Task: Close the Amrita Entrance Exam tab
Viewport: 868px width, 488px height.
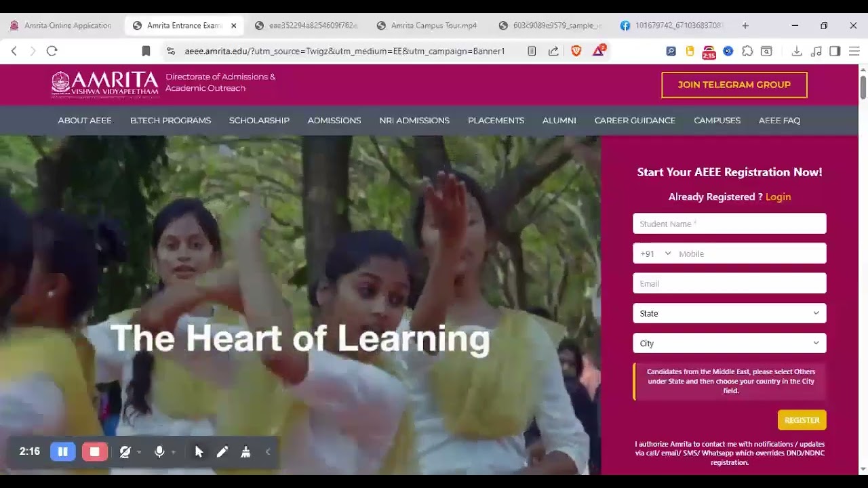Action: pos(234,26)
